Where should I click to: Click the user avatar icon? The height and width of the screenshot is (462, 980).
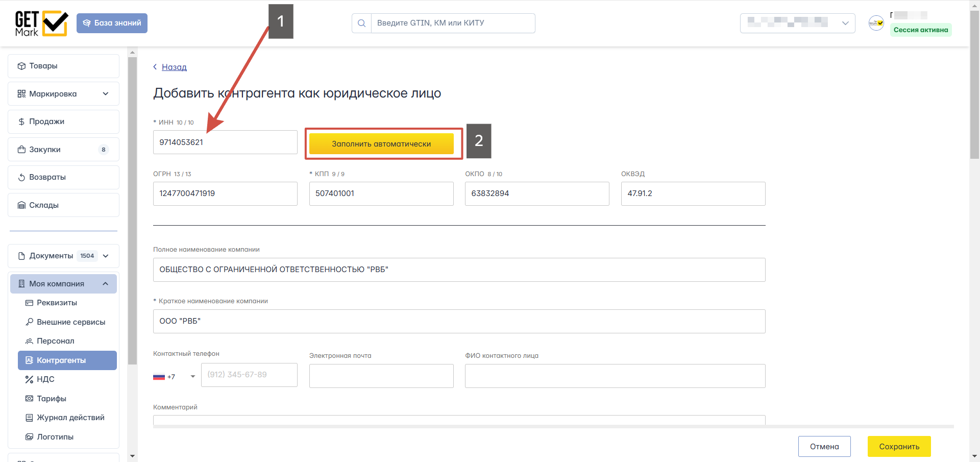pyautogui.click(x=876, y=23)
